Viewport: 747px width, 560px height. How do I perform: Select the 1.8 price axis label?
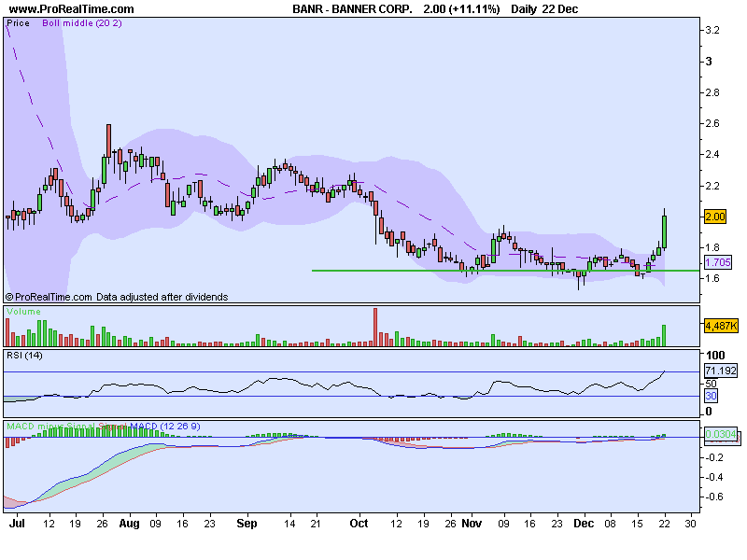click(712, 247)
